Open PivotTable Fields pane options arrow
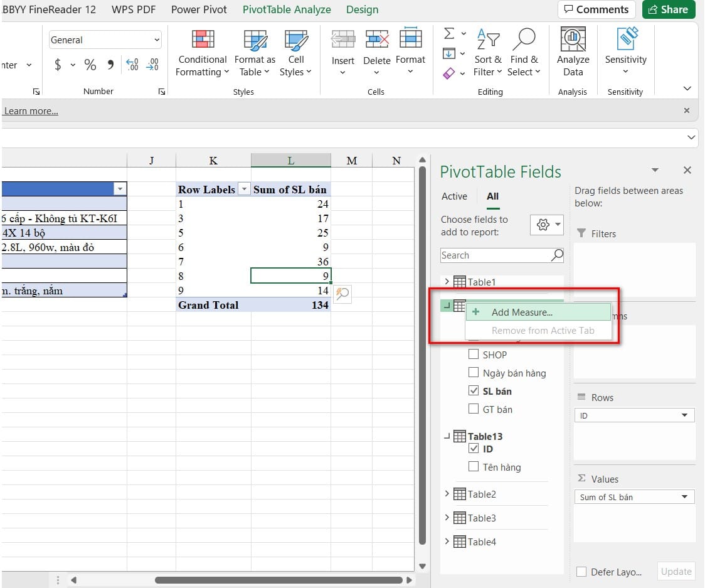This screenshot has height=588, width=705. 655,170
